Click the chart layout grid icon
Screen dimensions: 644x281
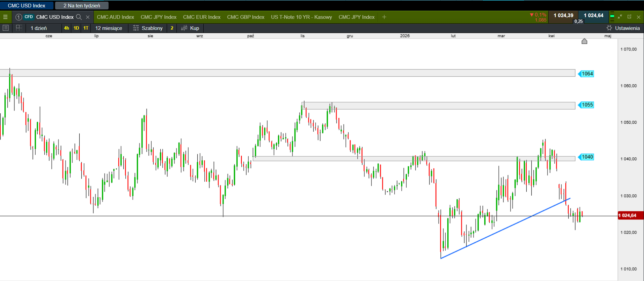point(19,28)
